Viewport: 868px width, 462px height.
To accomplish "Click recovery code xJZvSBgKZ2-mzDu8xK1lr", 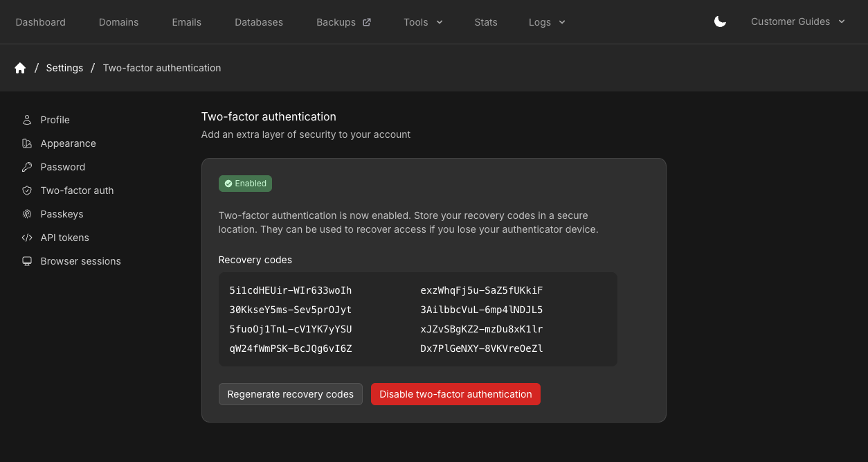I will (x=482, y=329).
